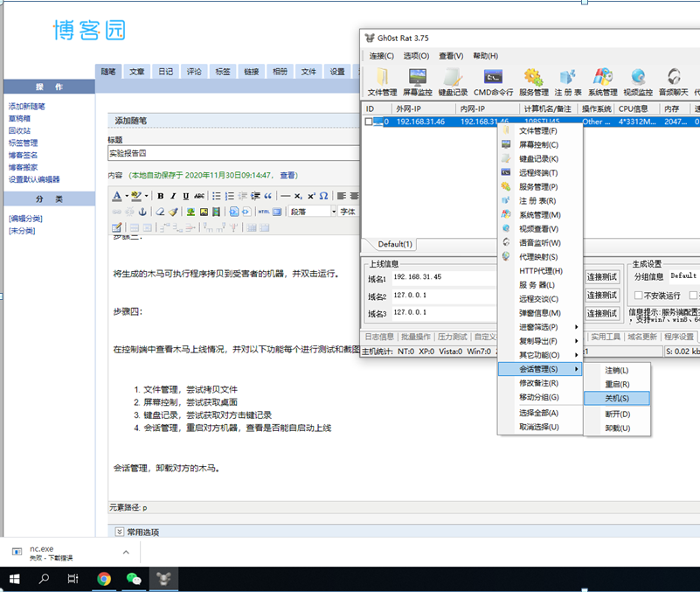Open 系统管理 toolbar icon
Viewport: 700px width, 592px height.
(603, 82)
